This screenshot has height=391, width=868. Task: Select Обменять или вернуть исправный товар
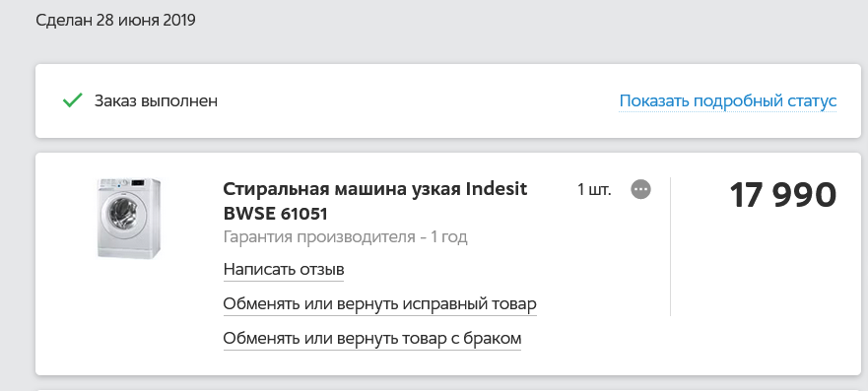(x=379, y=304)
